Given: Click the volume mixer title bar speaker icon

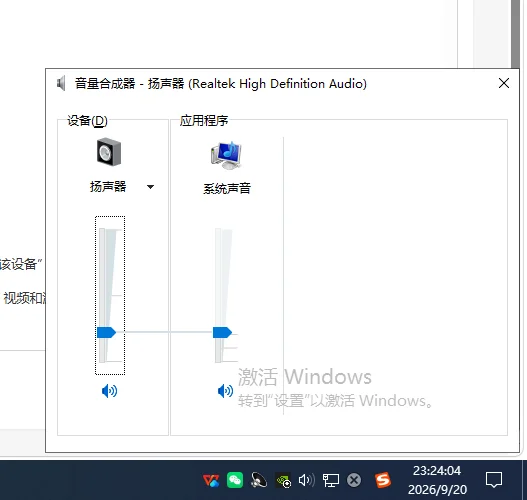Looking at the screenshot, I should [61, 83].
